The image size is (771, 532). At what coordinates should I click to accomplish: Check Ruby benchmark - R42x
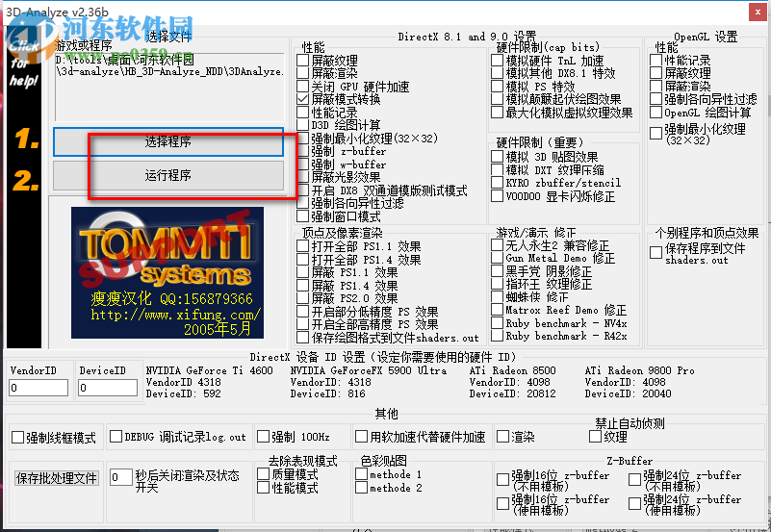point(497,336)
